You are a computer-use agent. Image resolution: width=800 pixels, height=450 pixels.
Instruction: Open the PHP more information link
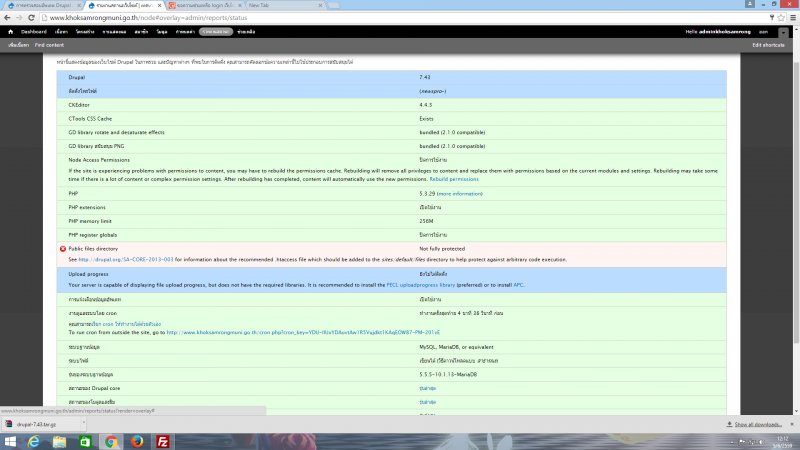460,194
